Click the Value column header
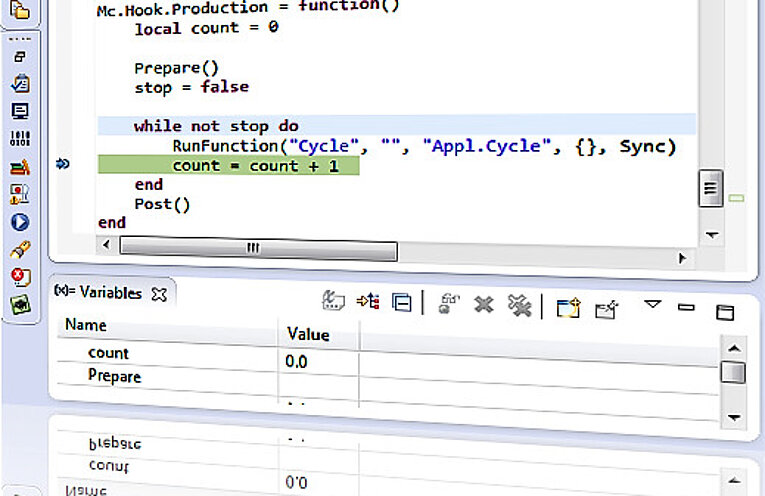 [308, 334]
